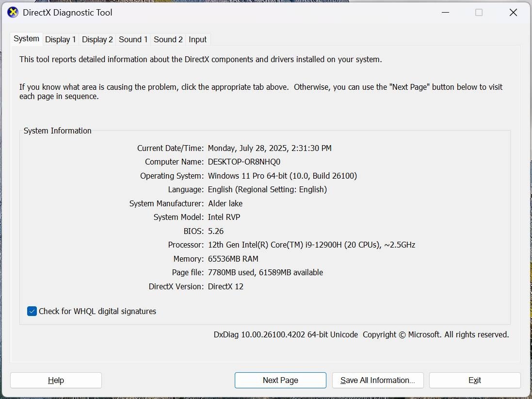Viewport: 532px width, 399px height.
Task: Switch to the Display 1 tab
Action: (x=61, y=39)
